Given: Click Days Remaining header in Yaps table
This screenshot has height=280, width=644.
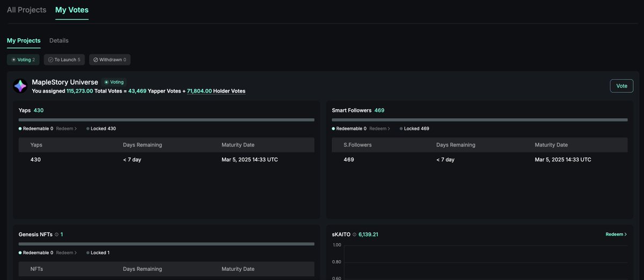Looking at the screenshot, I should point(142,145).
